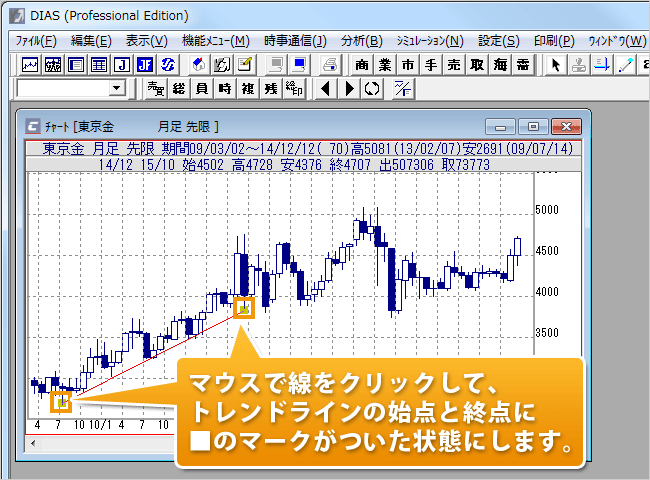
Task: Click the trendline start point marker
Action: [x=62, y=402]
